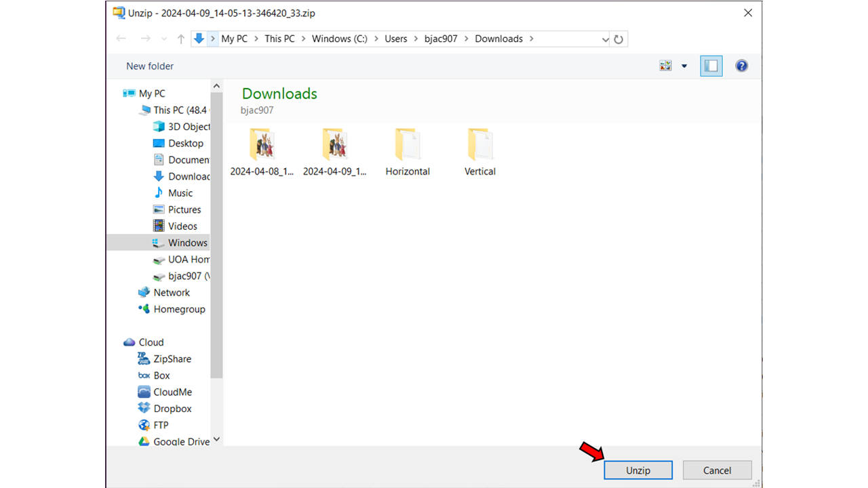Open Desktop in the sidebar
Viewport: 868px width, 488px height.
pyautogui.click(x=178, y=143)
